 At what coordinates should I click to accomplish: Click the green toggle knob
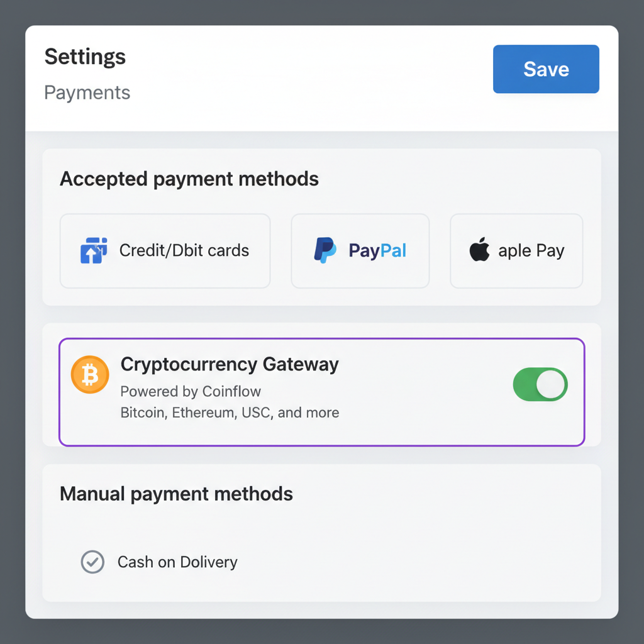pos(550,384)
